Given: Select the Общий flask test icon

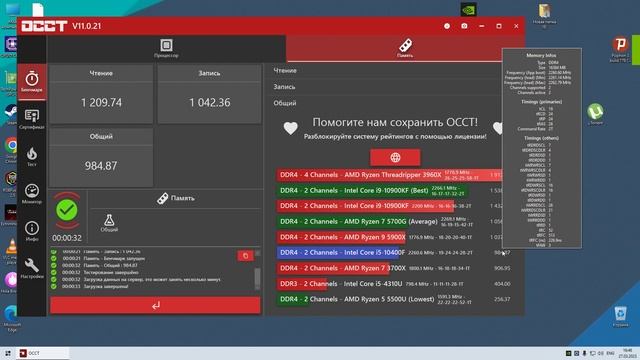Looking at the screenshot, I should click(x=109, y=223).
